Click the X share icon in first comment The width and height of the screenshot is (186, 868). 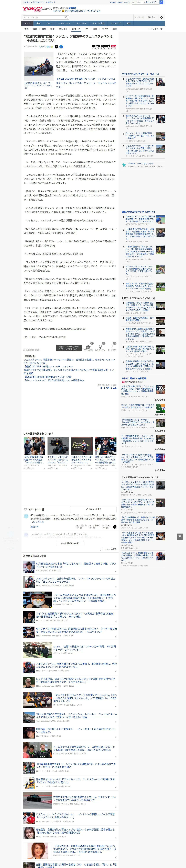(115, 527)
